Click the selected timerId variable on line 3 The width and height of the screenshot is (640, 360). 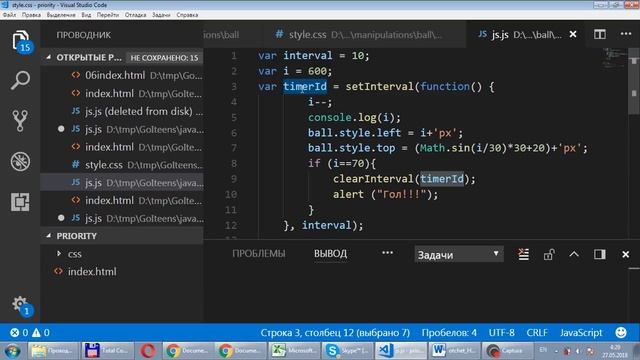(x=305, y=87)
